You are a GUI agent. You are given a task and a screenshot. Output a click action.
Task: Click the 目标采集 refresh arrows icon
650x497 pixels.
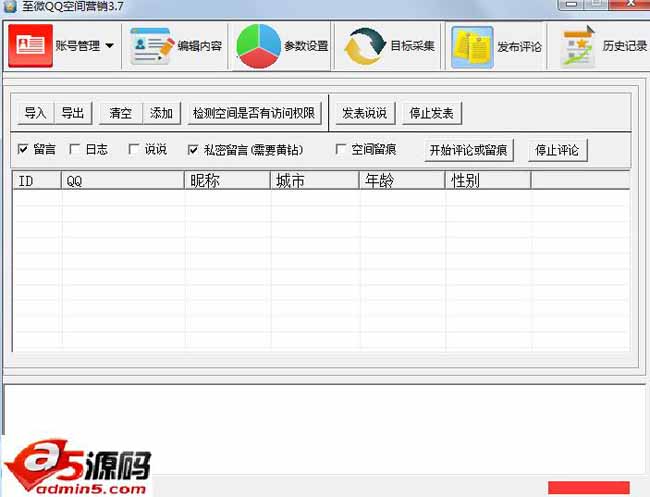[x=365, y=46]
